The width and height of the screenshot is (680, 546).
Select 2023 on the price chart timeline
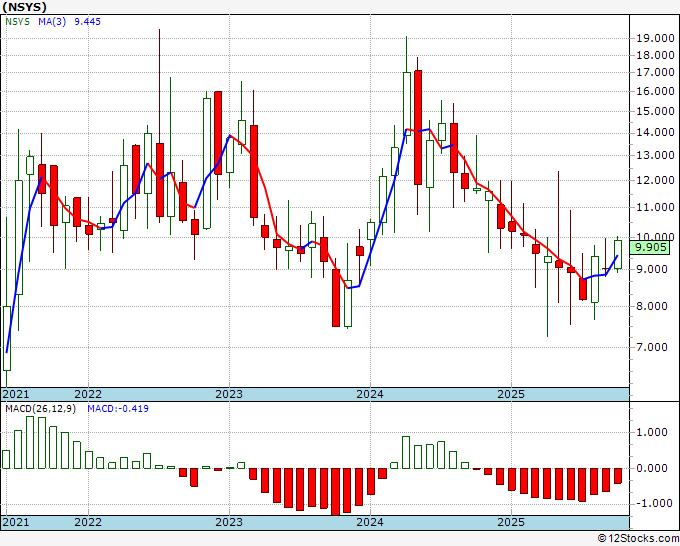point(229,394)
